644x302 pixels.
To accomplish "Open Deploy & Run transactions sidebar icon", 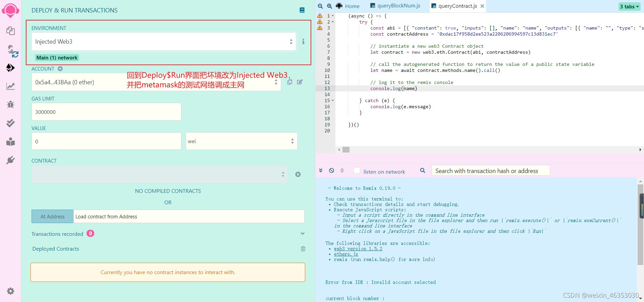I will [10, 68].
